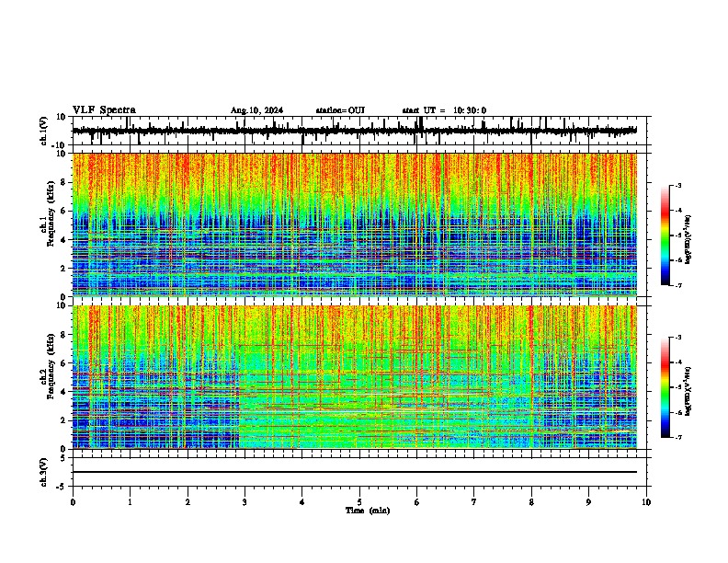Click the "-7" tick on ch.1 color bar
Image resolution: width=728 pixels, height=563 pixels.
tap(678, 285)
